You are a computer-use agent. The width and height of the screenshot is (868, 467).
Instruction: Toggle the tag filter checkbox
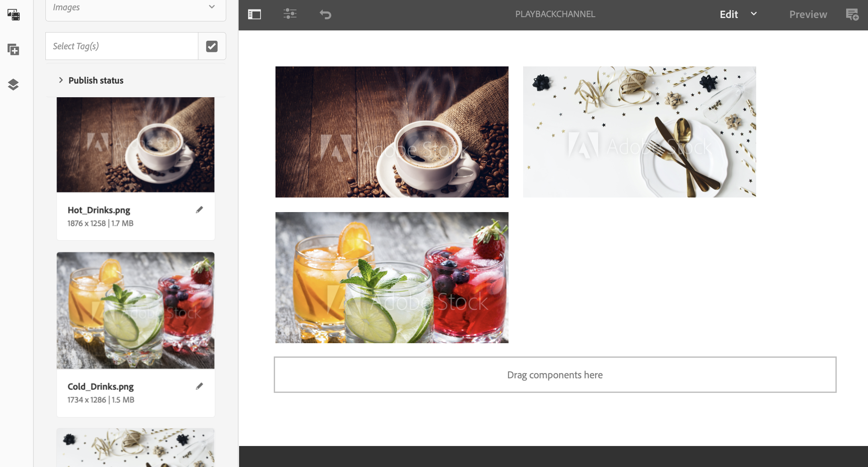pyautogui.click(x=212, y=46)
